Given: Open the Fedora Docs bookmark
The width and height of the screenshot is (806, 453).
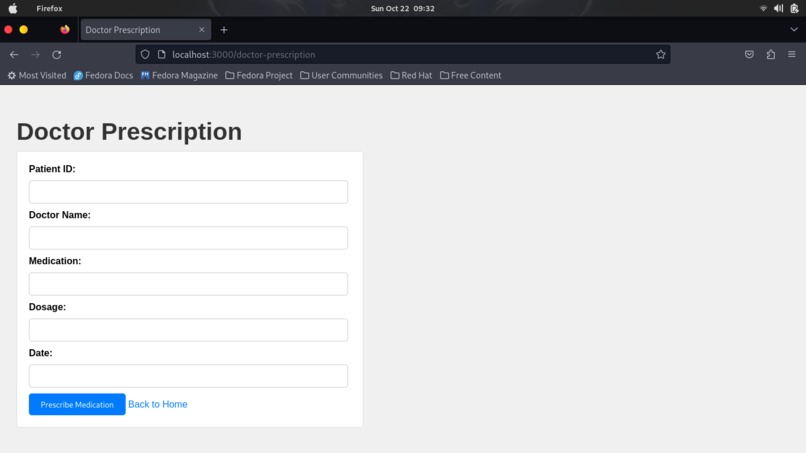Looking at the screenshot, I should pos(103,75).
